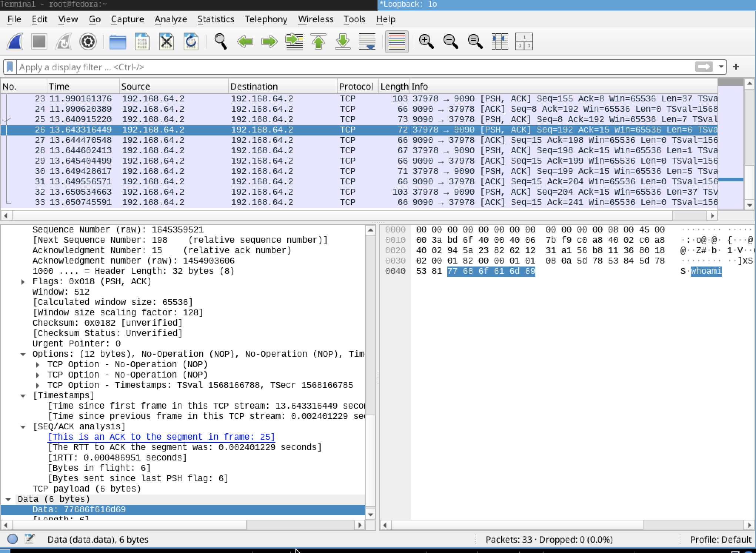Go to the first packet

tap(318, 41)
